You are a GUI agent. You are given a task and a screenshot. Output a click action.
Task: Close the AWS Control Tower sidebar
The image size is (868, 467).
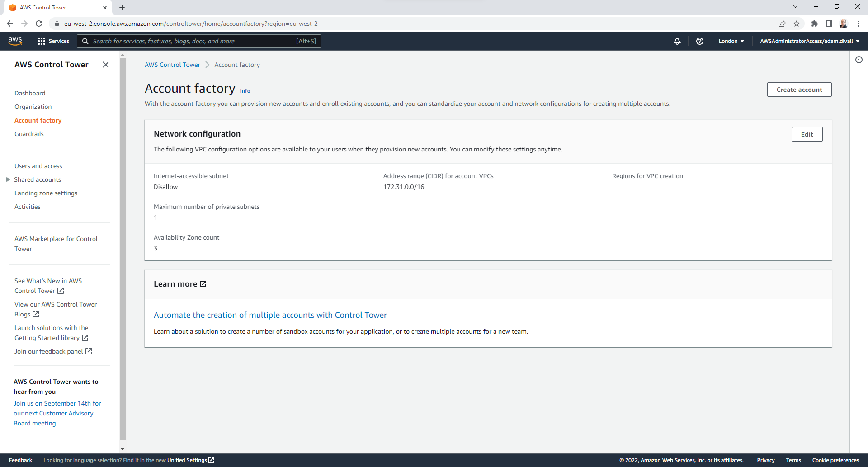[105, 65]
